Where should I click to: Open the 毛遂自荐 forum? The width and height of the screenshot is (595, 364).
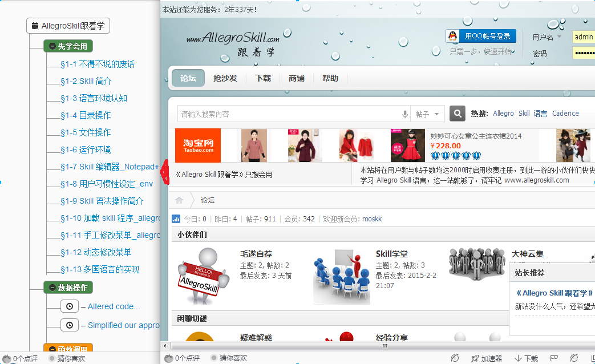pyautogui.click(x=256, y=254)
